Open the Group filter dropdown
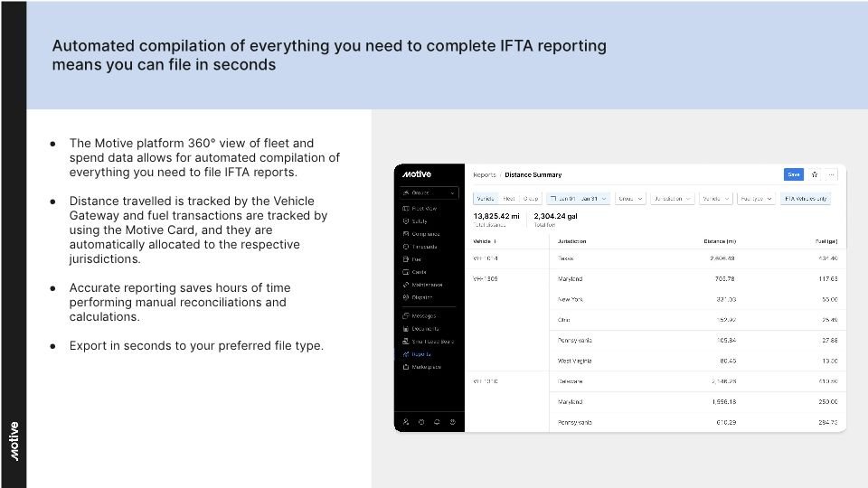Viewport: 868px width, 488px height. pyautogui.click(x=630, y=199)
